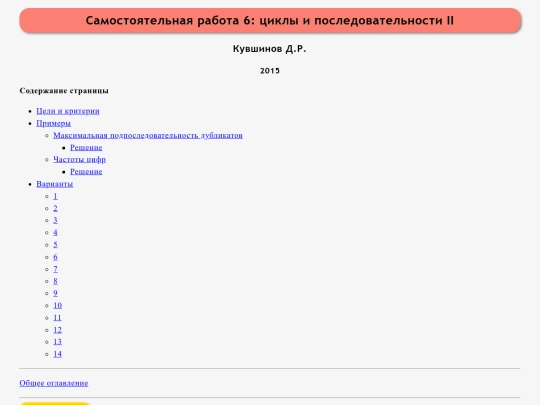Click the 'Содержание страницы' heading

64,91
